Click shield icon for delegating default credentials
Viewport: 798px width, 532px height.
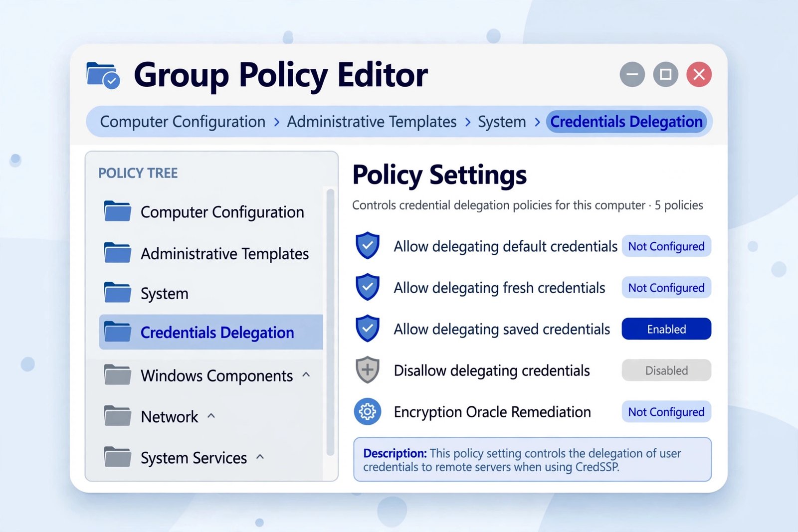pyautogui.click(x=368, y=246)
